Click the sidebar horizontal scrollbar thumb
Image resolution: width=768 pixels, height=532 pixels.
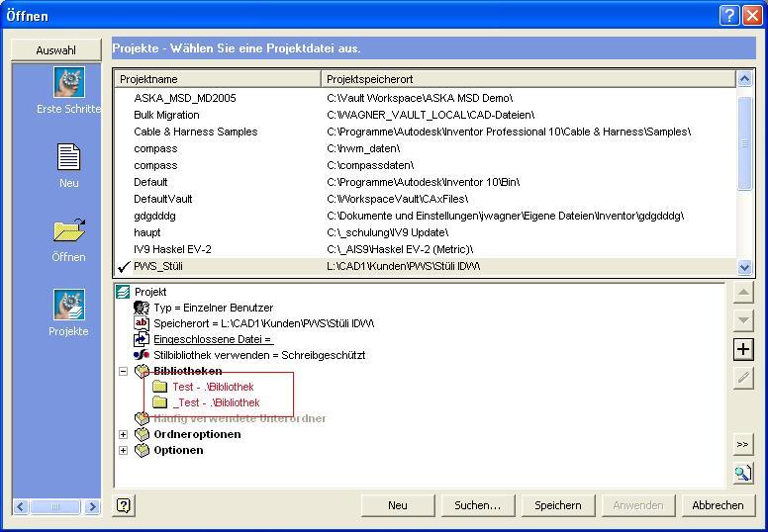tap(55, 506)
